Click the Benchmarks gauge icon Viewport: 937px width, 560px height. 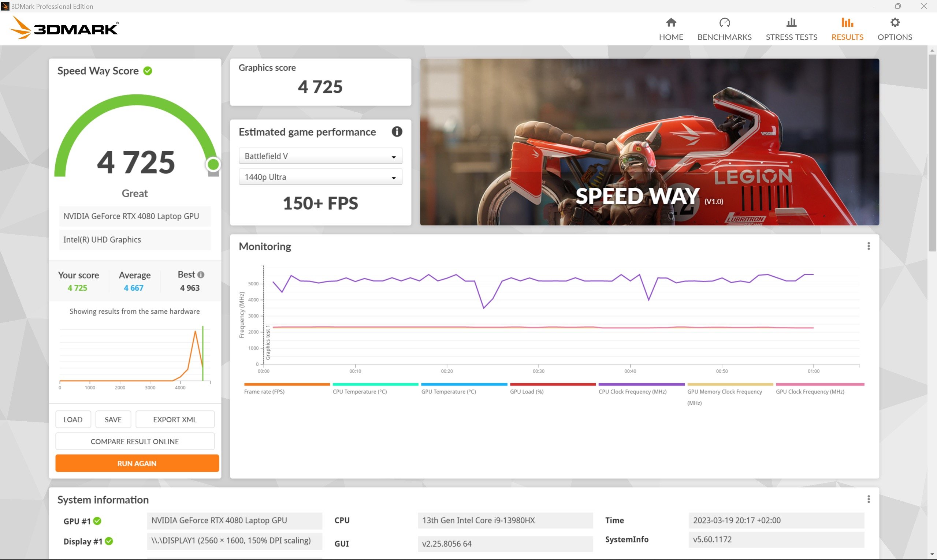tap(725, 23)
